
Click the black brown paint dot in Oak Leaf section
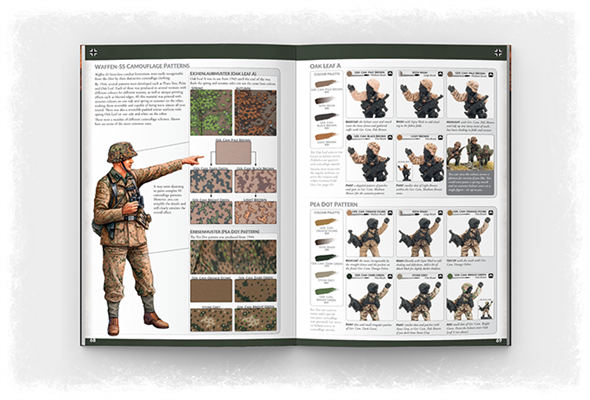pos(349,137)
